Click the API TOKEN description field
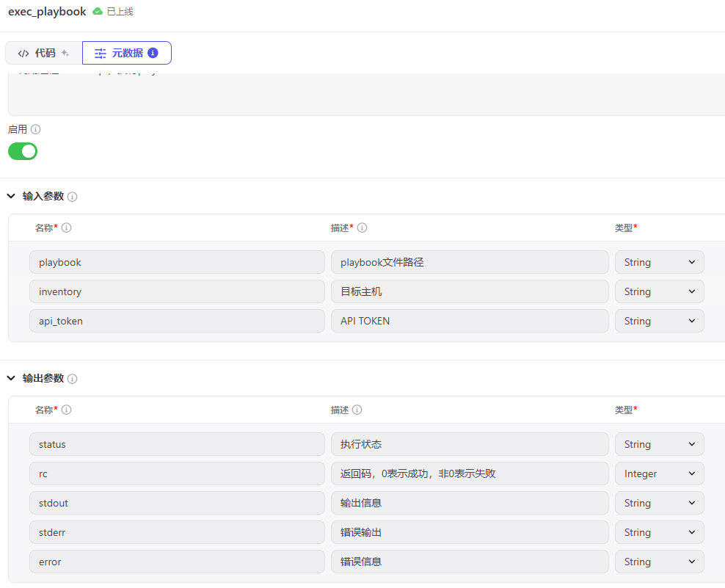The width and height of the screenshot is (725, 588). pyautogui.click(x=470, y=321)
